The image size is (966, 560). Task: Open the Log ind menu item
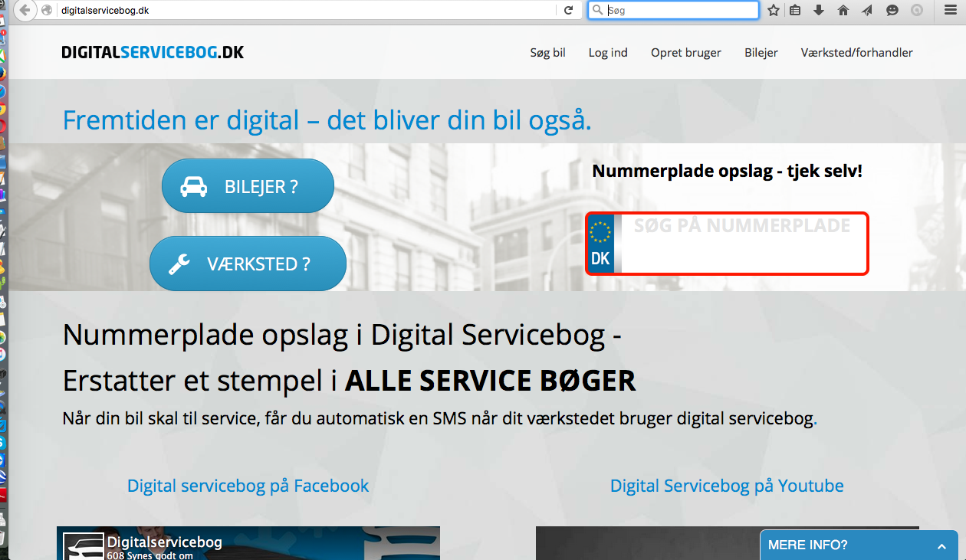608,52
